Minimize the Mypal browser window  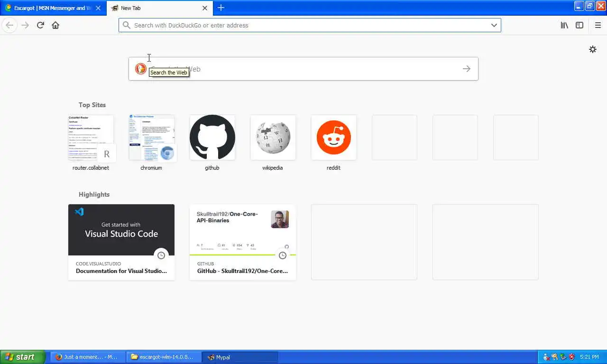(579, 6)
